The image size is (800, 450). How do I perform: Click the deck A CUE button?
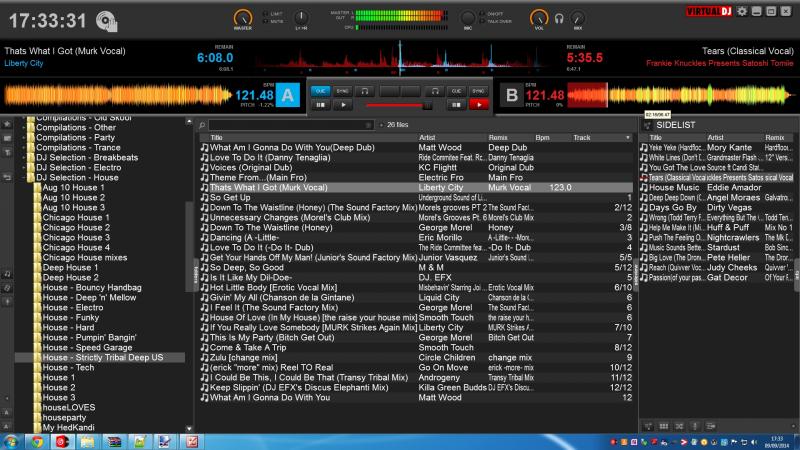point(321,90)
